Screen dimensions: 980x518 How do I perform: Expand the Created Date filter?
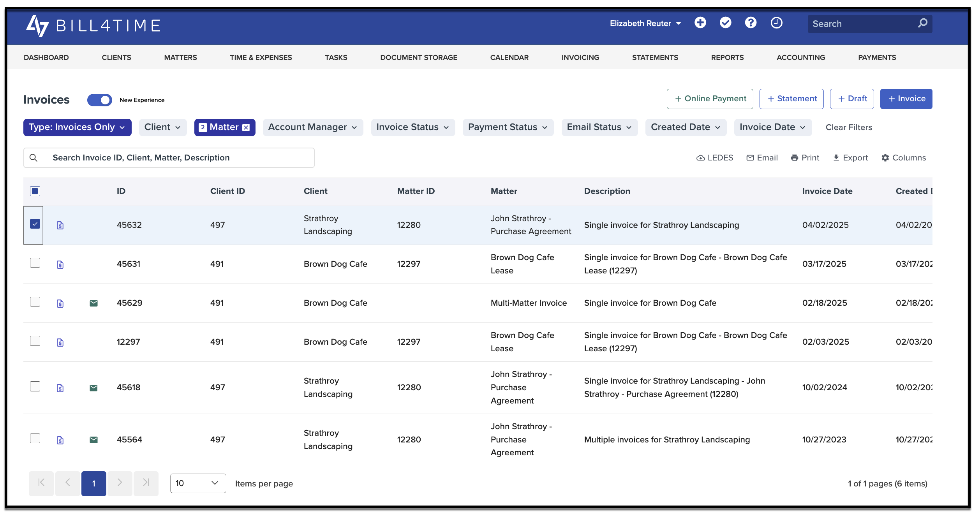686,127
